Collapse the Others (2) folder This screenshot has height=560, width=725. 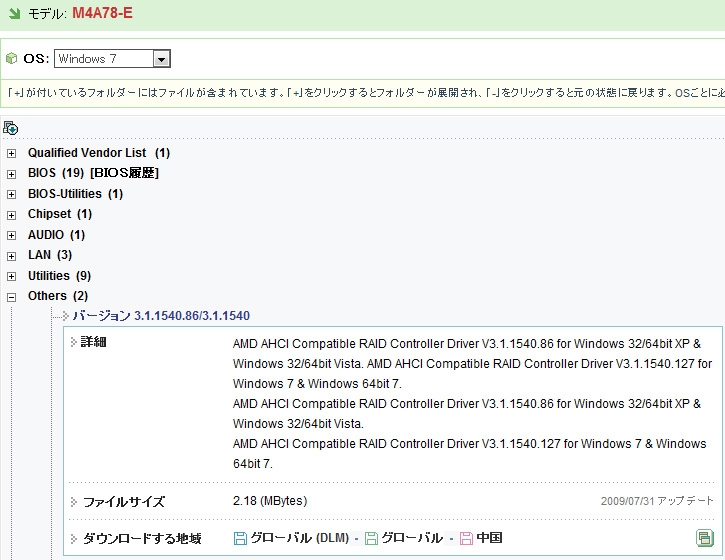point(12,297)
